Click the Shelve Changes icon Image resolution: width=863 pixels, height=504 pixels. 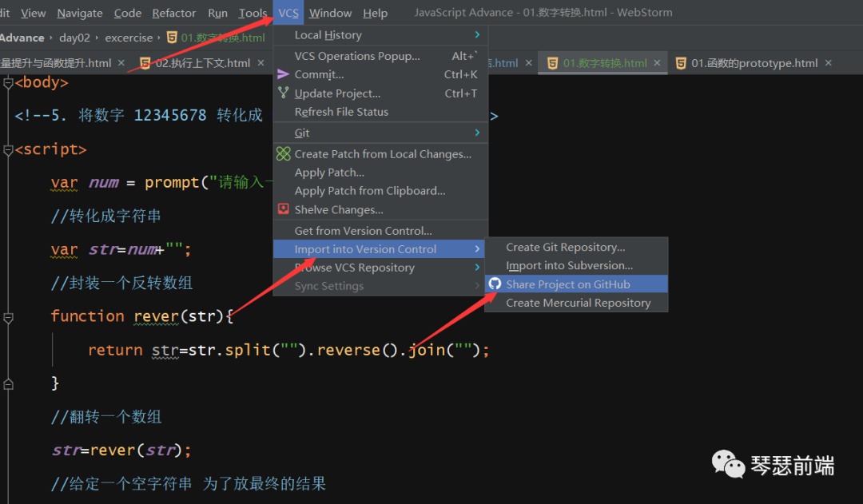[x=283, y=209]
